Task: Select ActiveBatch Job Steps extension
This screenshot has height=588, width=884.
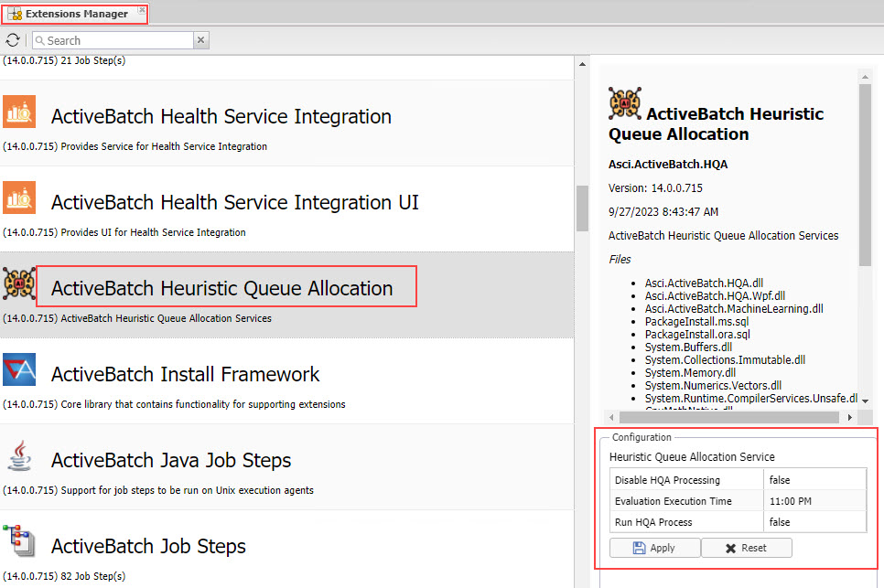Action: tap(148, 546)
